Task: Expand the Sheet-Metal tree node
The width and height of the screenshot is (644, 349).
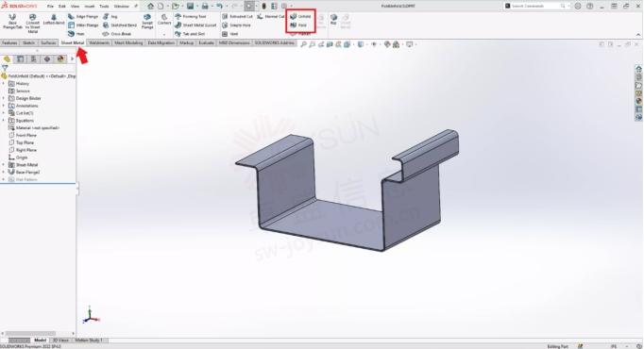Action: [4, 165]
